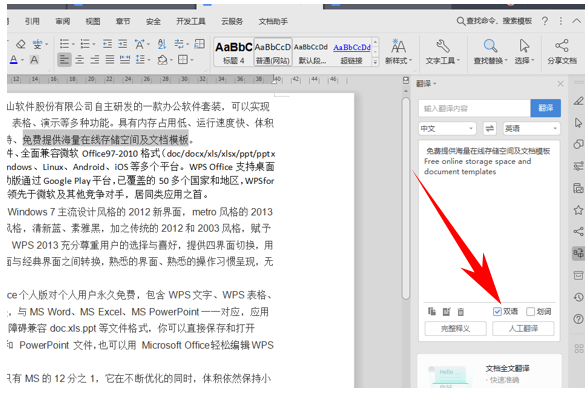Uncheck the 双语 bilingual checkbox
This screenshot has height=394, width=585.
[x=497, y=312]
